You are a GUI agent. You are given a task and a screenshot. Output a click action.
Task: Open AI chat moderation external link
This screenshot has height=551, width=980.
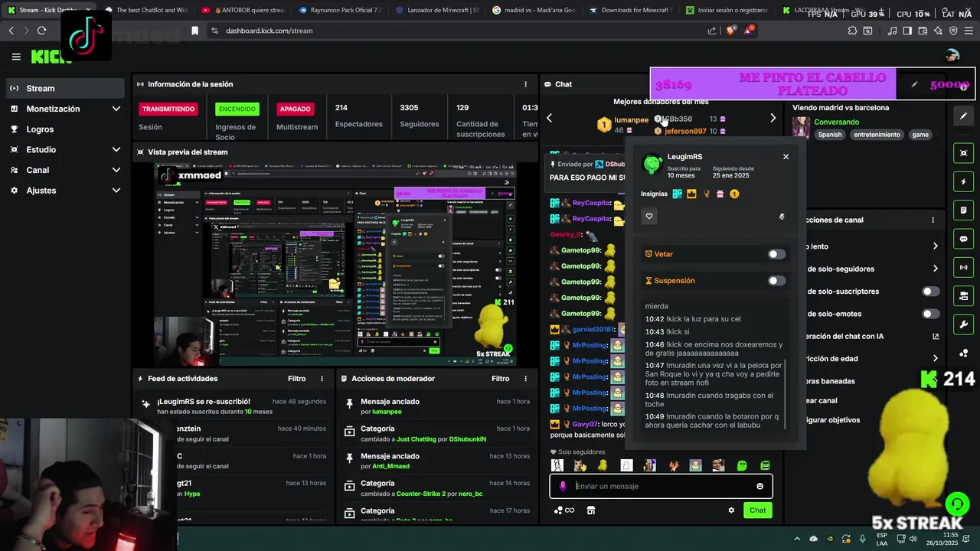click(935, 336)
